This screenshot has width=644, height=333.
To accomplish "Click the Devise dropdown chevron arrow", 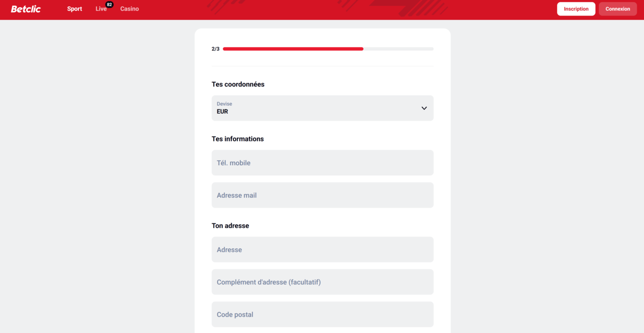I will (x=424, y=108).
